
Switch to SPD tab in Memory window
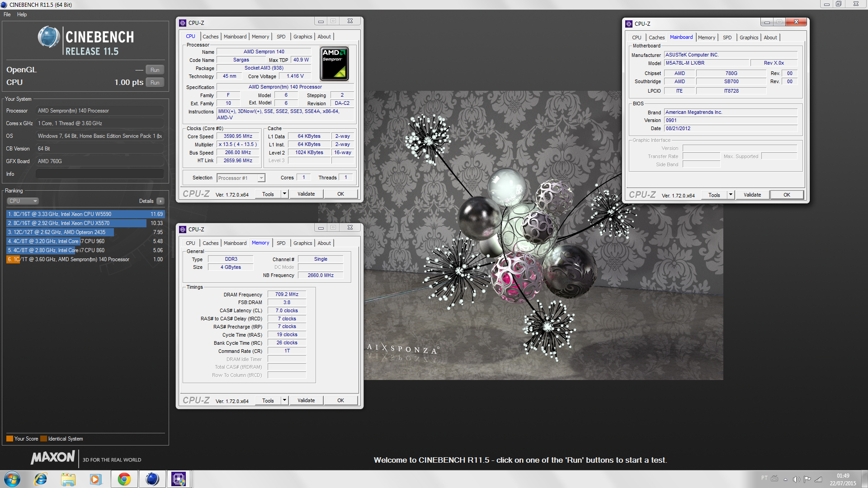click(281, 243)
